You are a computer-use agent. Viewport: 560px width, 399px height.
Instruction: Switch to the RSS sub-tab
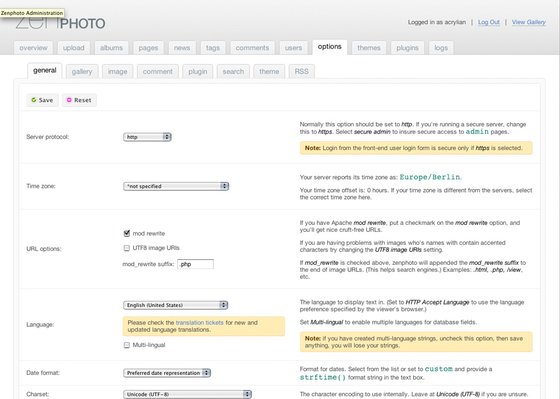pyautogui.click(x=301, y=71)
